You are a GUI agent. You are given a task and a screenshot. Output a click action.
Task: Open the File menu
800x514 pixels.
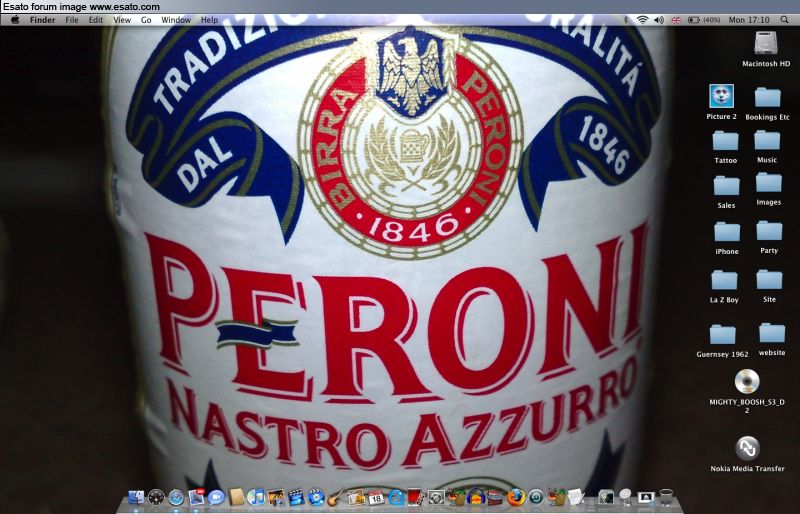pyautogui.click(x=72, y=20)
